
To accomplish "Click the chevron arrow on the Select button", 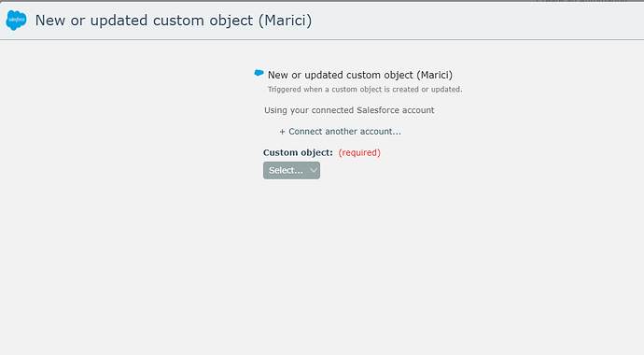I will pyautogui.click(x=314, y=170).
